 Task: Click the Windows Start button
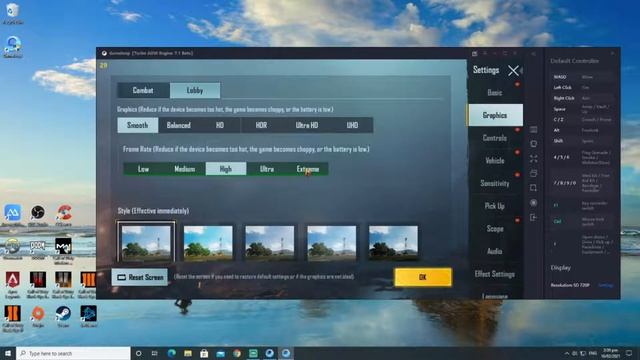8,353
